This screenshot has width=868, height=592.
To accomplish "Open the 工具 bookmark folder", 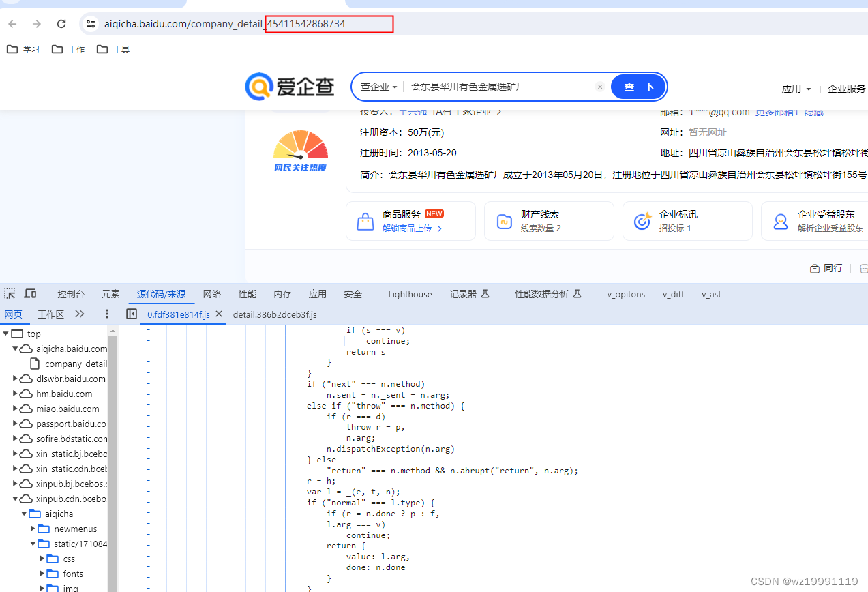I will [113, 49].
